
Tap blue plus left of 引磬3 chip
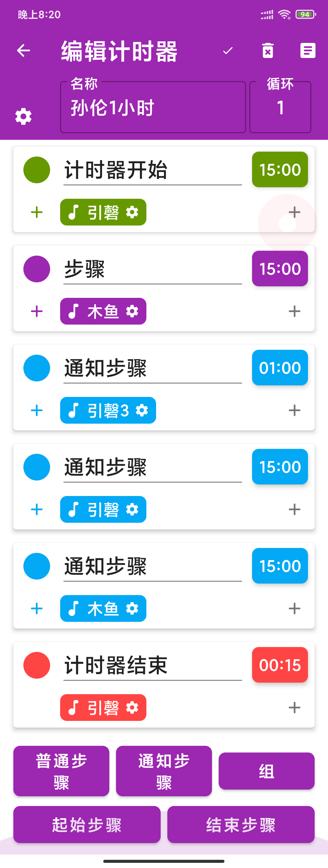point(37,410)
